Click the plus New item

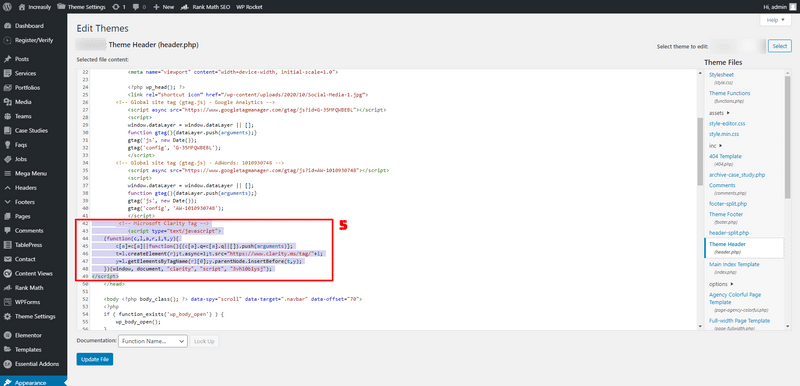pyautogui.click(x=164, y=7)
